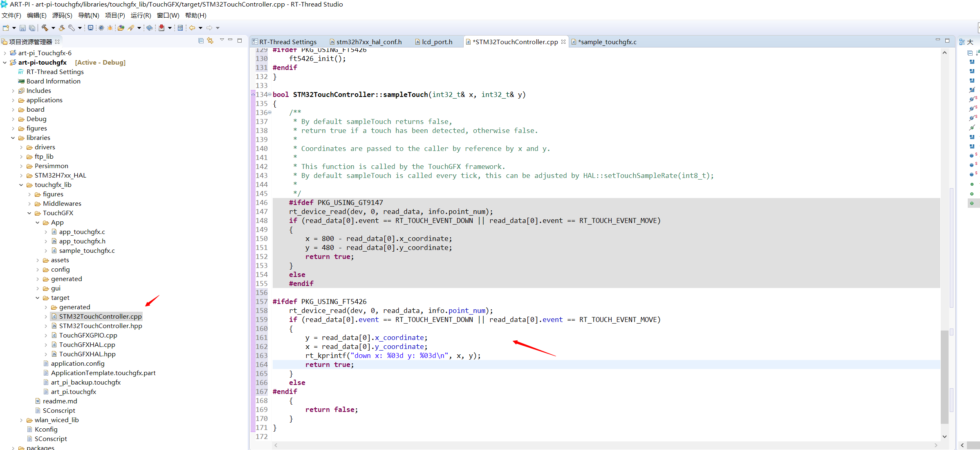Collapse the libraries folder

(x=13, y=138)
